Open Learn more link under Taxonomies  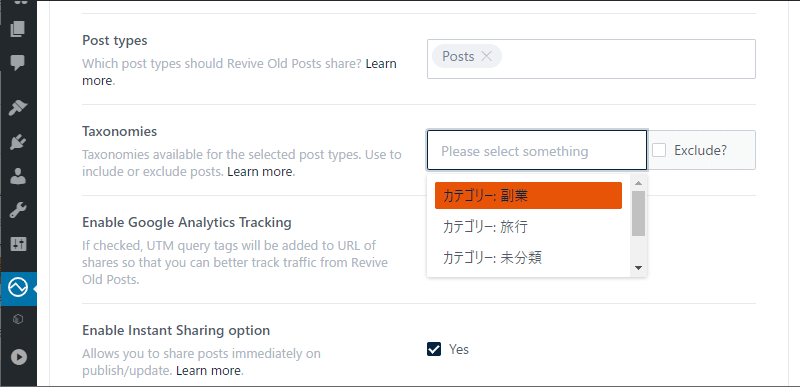point(260,172)
